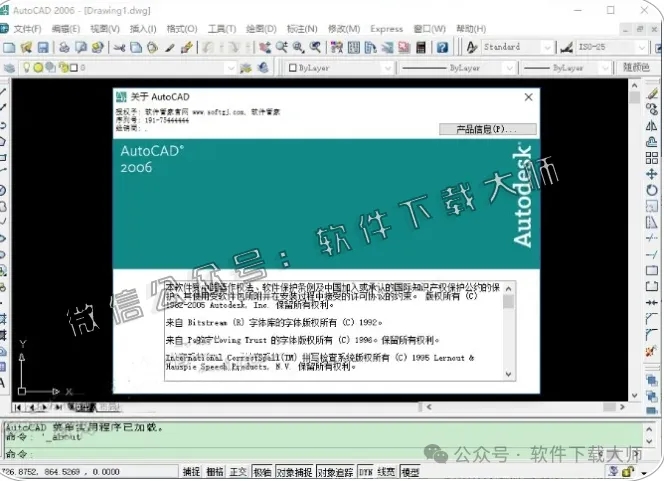Toggle 栅格 grid display in status bar
Viewport: 664px width, 481px height.
(x=215, y=472)
